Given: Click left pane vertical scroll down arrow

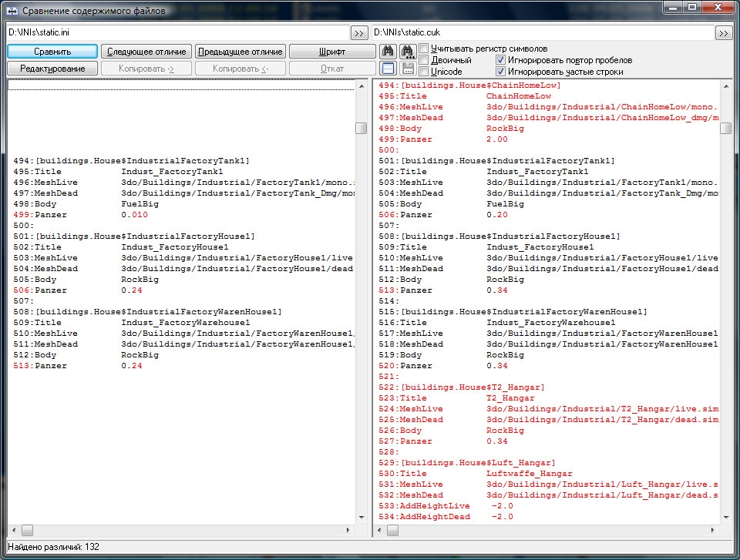Looking at the screenshot, I should coord(362,518).
